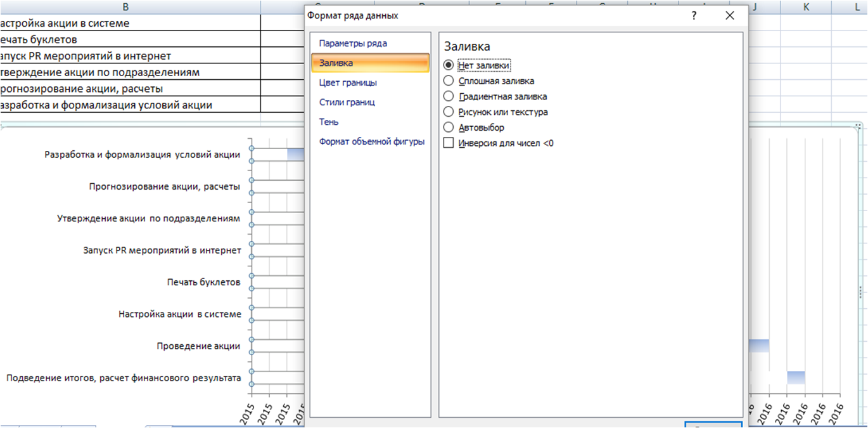Open Формат объемной фигуры section
The width and height of the screenshot is (868, 428).
point(371,141)
